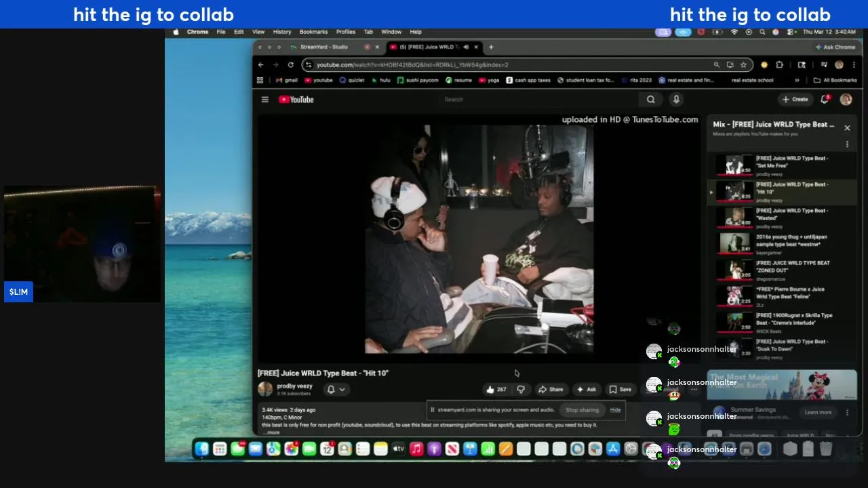Open the gmail bookmark
The height and width of the screenshot is (488, 868).
287,80
